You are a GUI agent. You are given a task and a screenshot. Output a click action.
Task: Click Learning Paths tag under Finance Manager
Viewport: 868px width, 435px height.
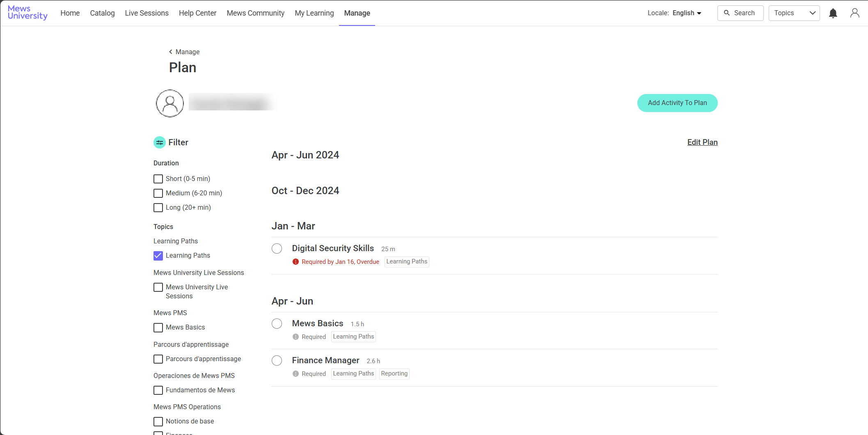tap(353, 374)
